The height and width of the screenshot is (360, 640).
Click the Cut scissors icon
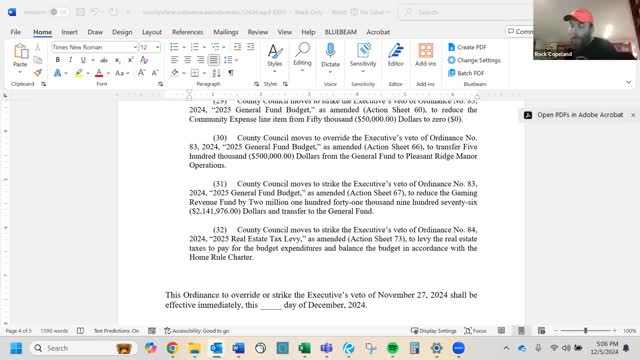click(38, 47)
